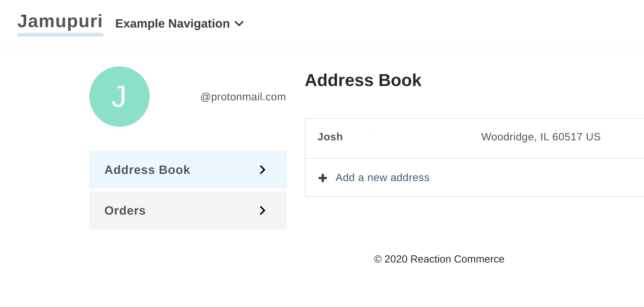644x307 pixels.
Task: Expand the Example Navigation menu
Action: point(179,23)
